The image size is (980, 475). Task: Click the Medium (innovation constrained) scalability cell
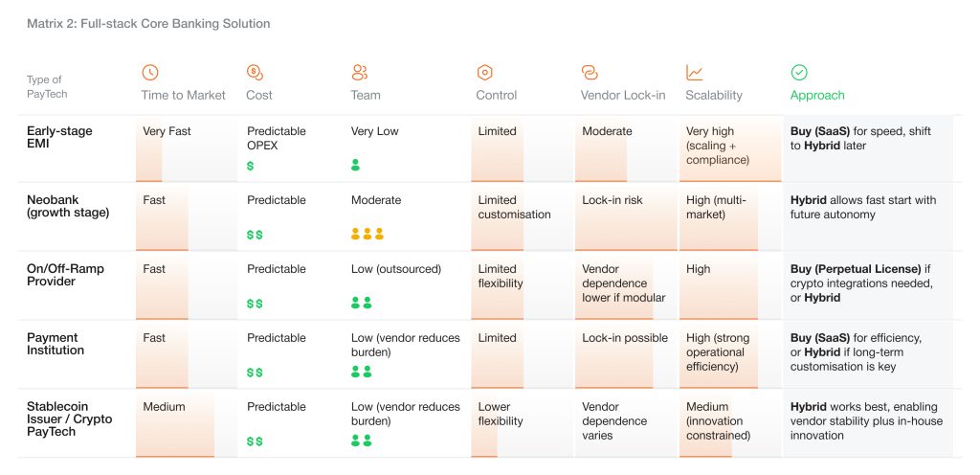[718, 421]
